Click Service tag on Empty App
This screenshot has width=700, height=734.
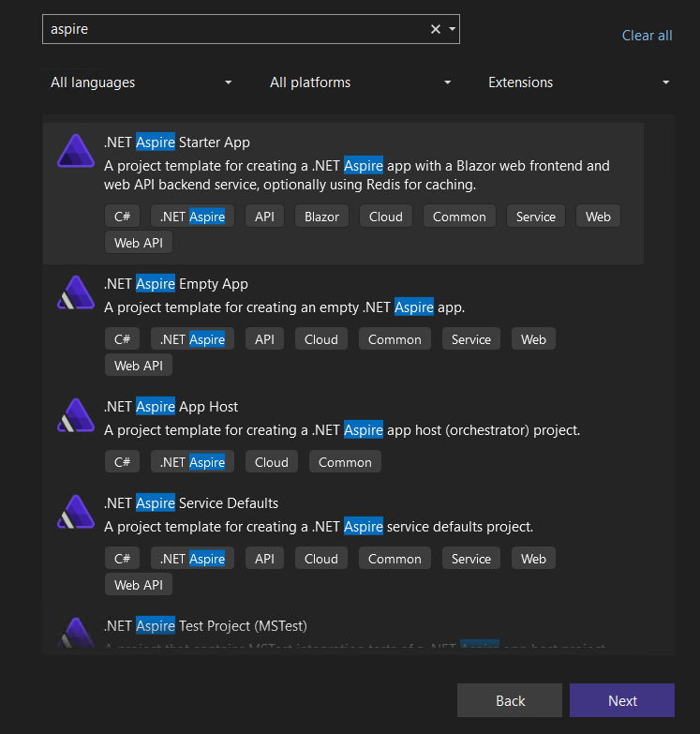point(471,339)
